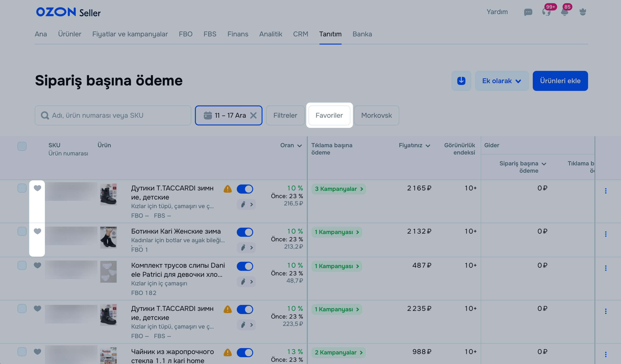The height and width of the screenshot is (364, 621).
Task: Click the Ürünleri ekle button
Action: click(560, 81)
